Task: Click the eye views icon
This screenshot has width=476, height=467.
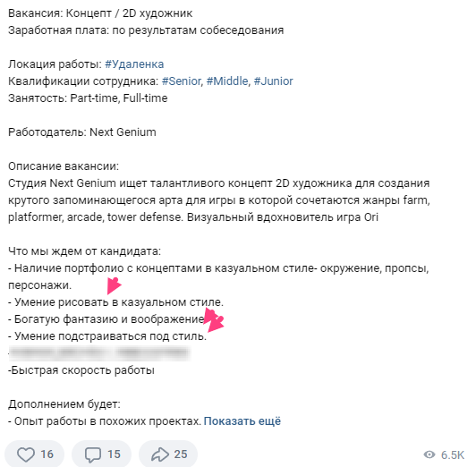Action: [x=429, y=454]
